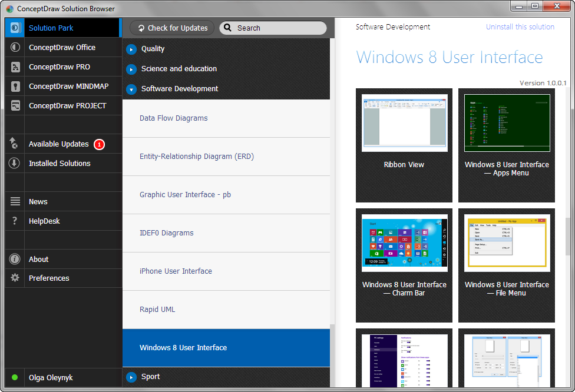The image size is (575, 392).
Task: Open ConceptDraw PROJECT section
Action: coord(63,105)
